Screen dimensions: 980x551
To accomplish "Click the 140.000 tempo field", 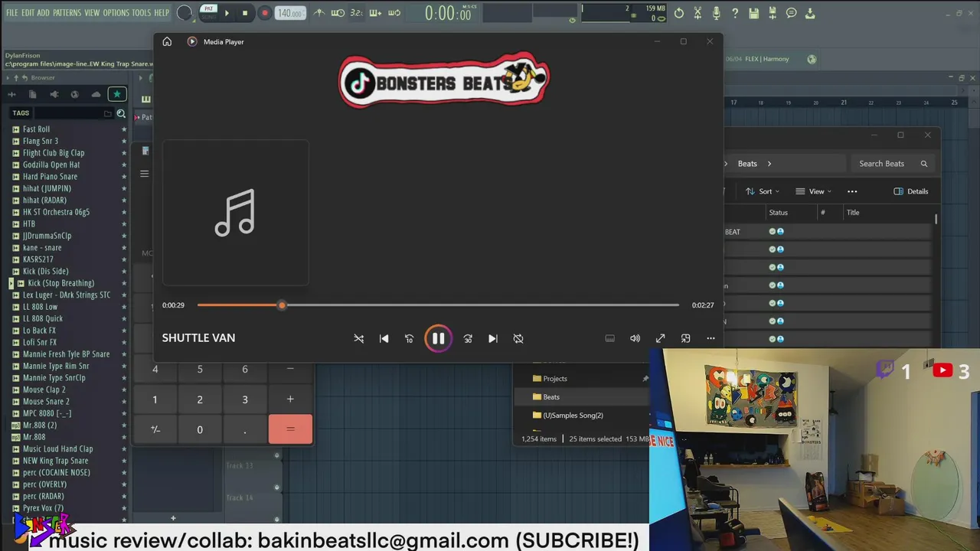I will click(x=289, y=13).
